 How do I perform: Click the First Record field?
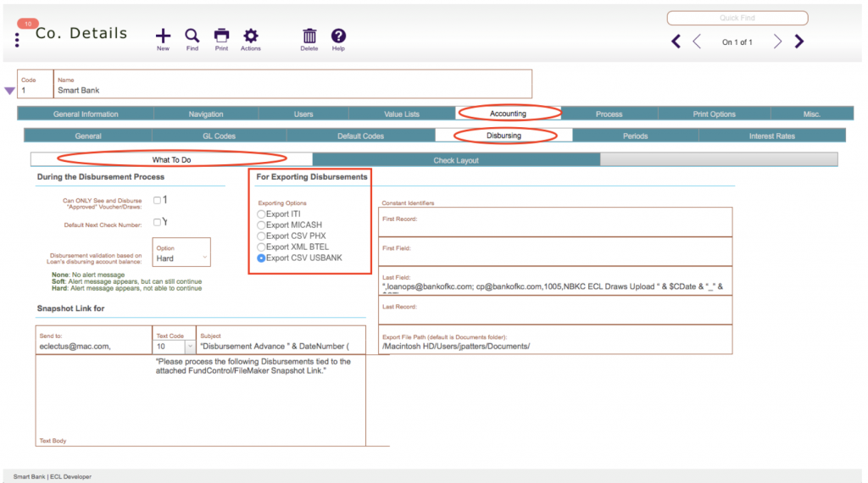pos(555,222)
